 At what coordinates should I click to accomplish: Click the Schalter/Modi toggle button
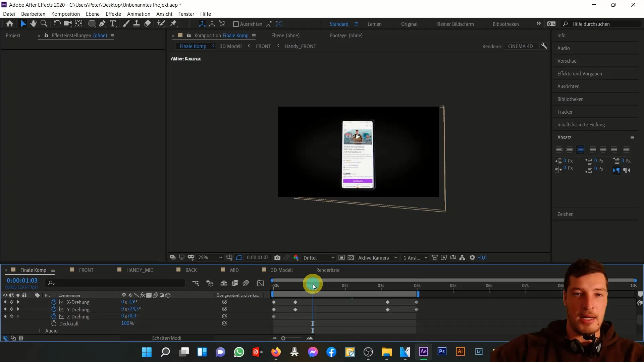pos(167,338)
